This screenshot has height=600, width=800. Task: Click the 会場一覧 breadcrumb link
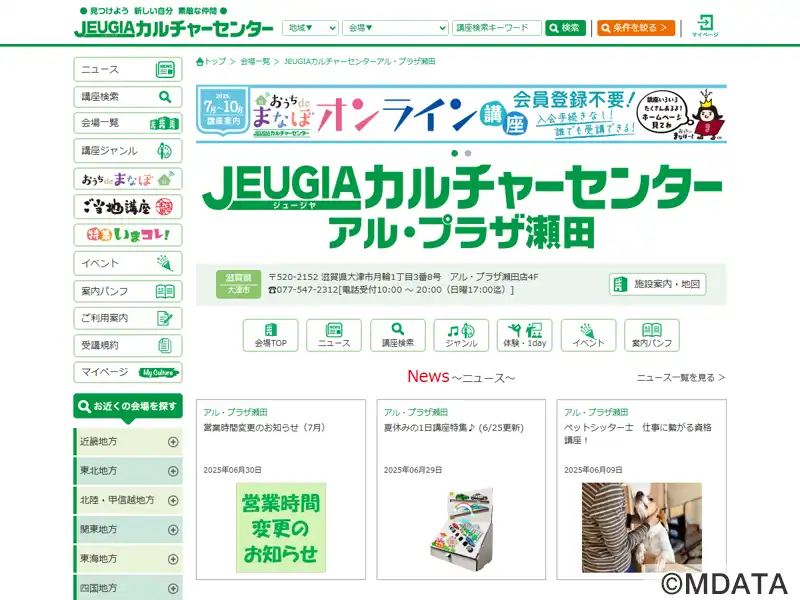[255, 62]
